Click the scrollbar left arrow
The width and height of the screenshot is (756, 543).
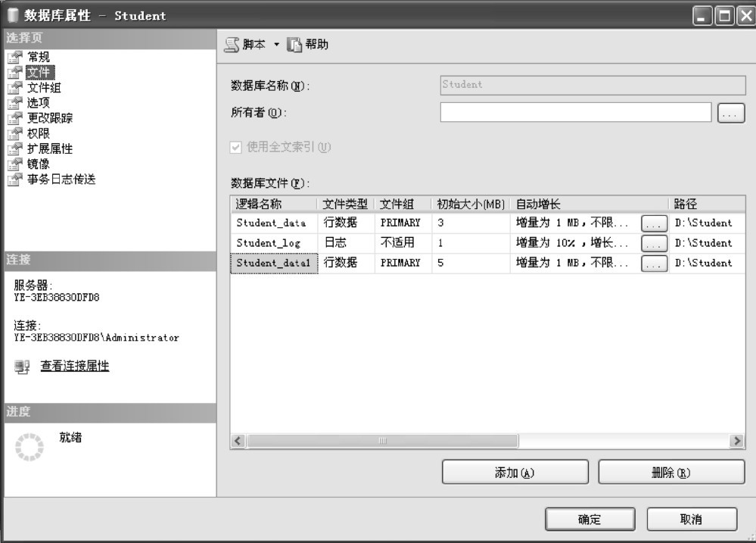click(x=238, y=441)
